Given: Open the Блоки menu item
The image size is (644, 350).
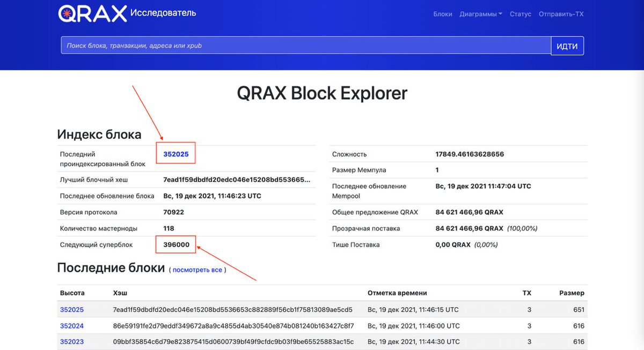Looking at the screenshot, I should pyautogui.click(x=443, y=14).
